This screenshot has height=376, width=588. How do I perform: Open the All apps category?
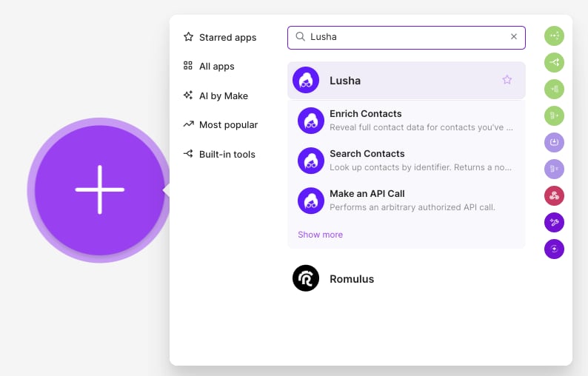(209, 66)
